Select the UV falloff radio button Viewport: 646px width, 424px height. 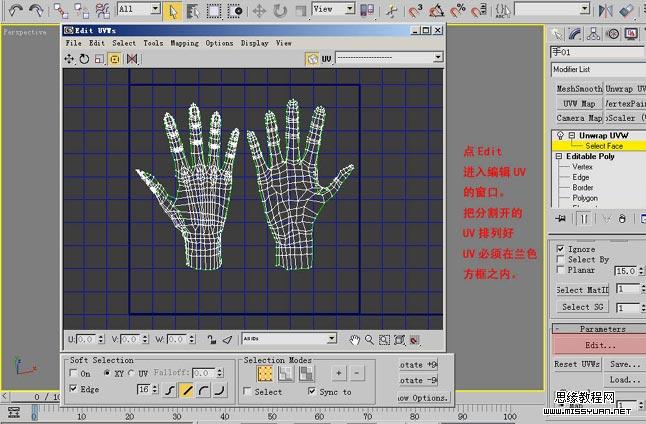tap(131, 373)
